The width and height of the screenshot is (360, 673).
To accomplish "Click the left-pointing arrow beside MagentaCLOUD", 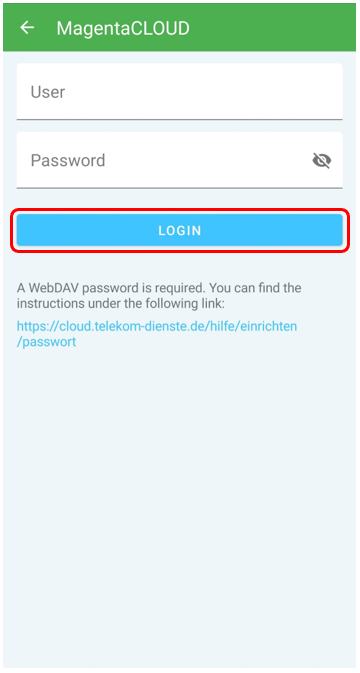I will (27, 27).
